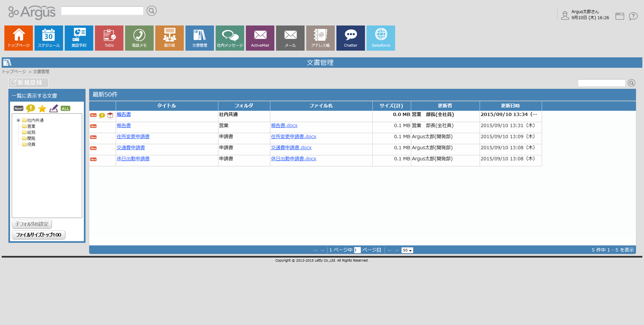Click the package icon in first 報告書 row

[110, 115]
